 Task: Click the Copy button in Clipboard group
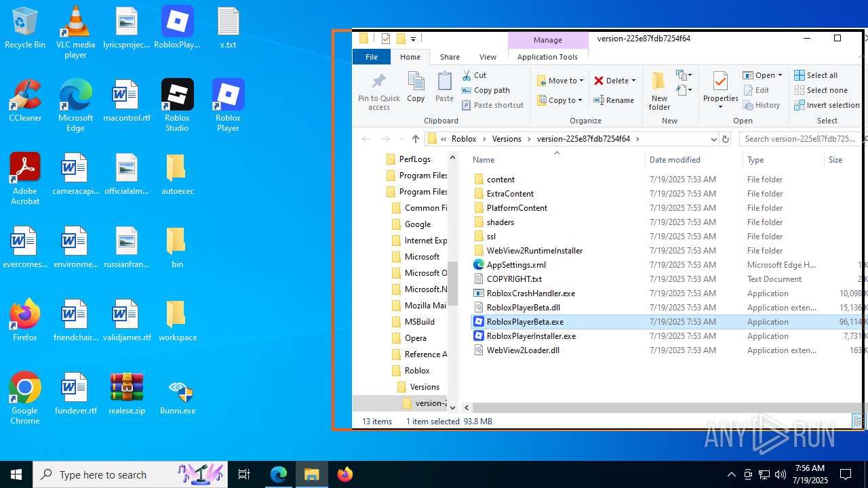(416, 87)
